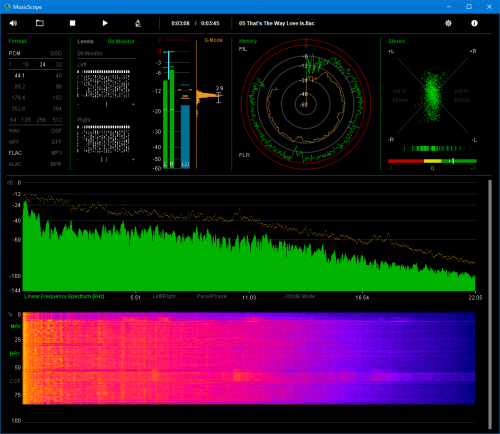
Task: Click the microscope analysis icon
Action: click(138, 23)
